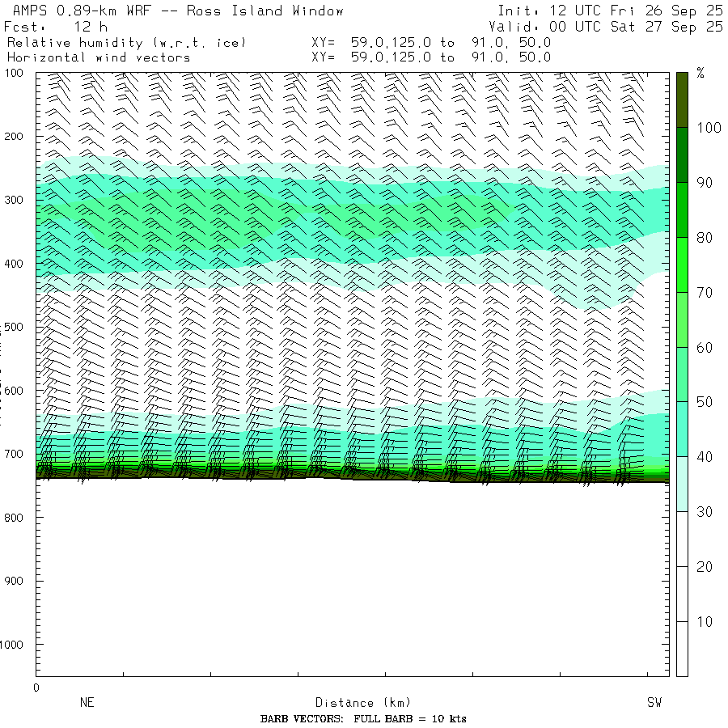The height and width of the screenshot is (728, 728).
Task: Click the colorbar label 70
Action: 705,293
